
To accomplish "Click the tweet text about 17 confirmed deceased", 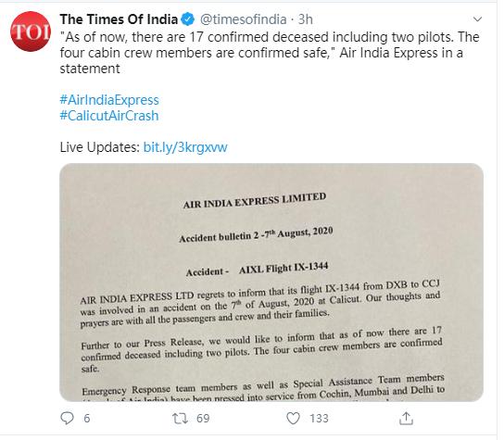I will click(270, 53).
